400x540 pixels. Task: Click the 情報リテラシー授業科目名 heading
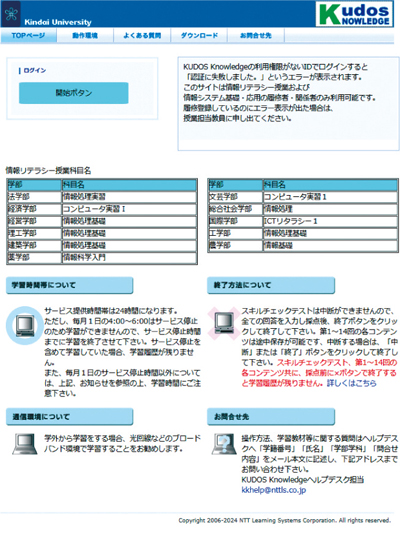48,170
